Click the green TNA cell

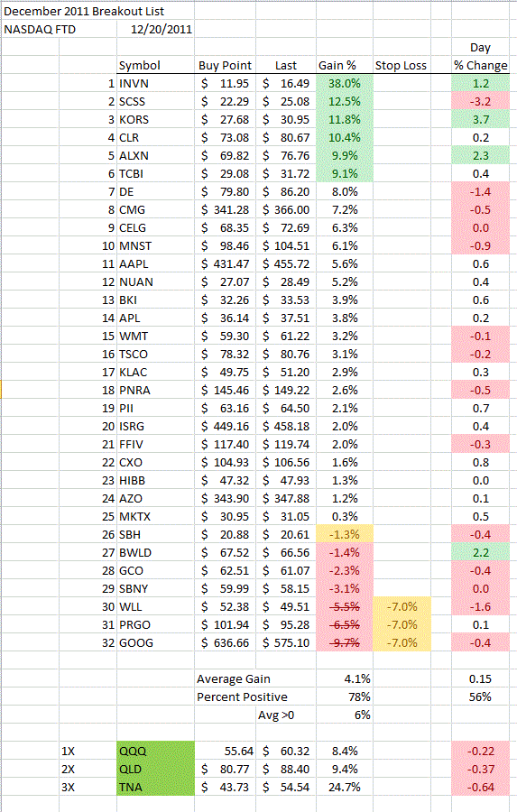click(155, 787)
